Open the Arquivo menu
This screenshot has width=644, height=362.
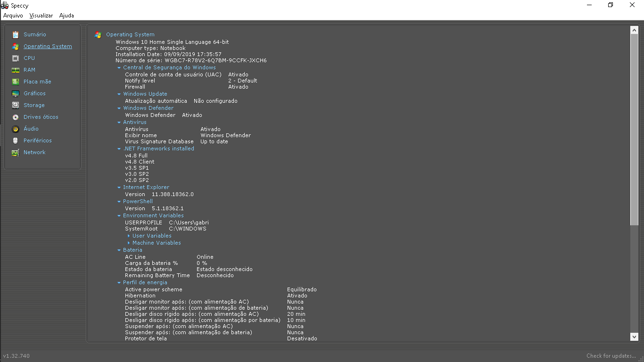coord(13,16)
